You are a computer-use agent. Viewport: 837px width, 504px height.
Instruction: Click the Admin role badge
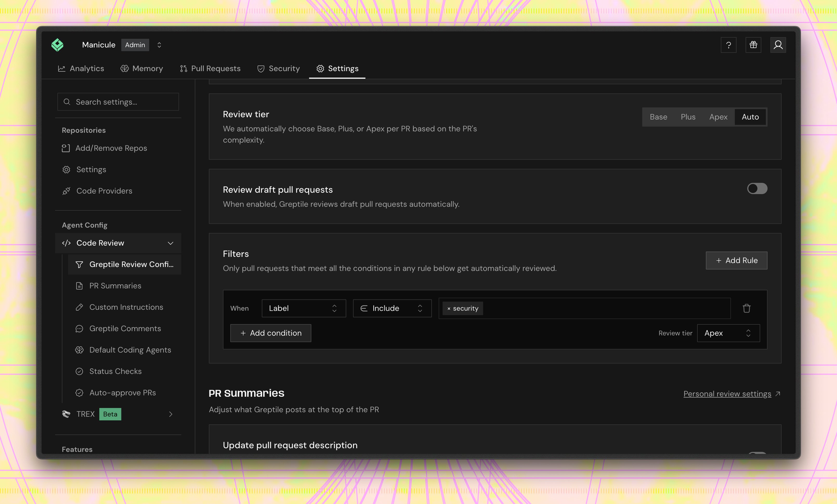point(135,45)
